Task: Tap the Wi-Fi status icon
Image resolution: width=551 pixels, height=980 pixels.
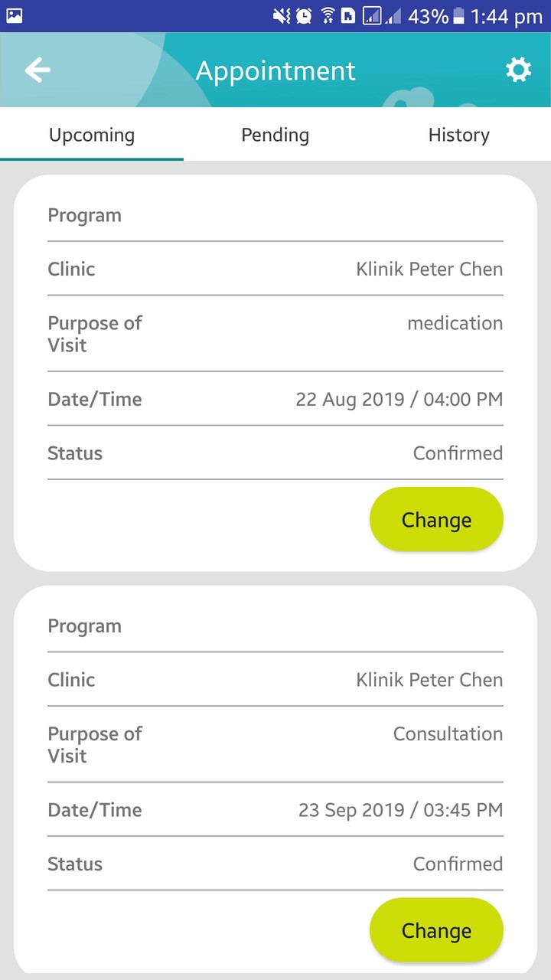Action: pyautogui.click(x=328, y=16)
